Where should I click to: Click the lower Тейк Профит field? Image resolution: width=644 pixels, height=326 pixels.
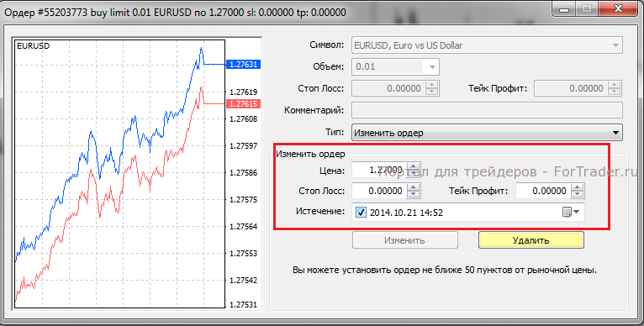(x=543, y=191)
